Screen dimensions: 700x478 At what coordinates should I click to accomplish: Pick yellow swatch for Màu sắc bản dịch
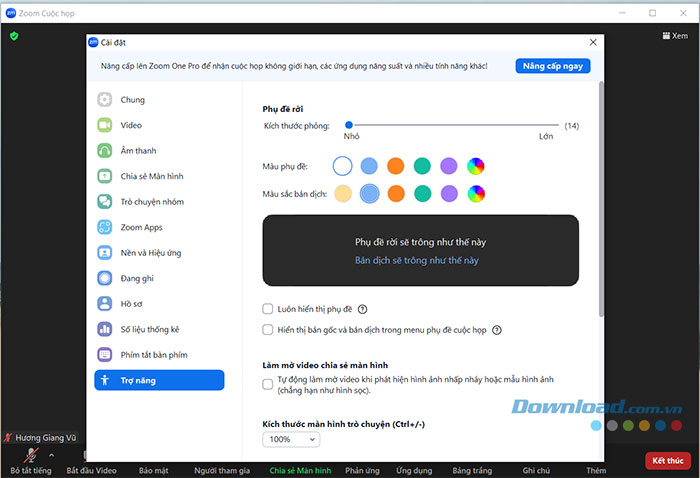pyautogui.click(x=343, y=194)
